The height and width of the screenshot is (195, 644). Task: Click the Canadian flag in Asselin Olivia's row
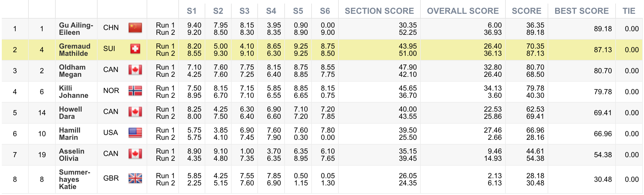click(x=135, y=154)
